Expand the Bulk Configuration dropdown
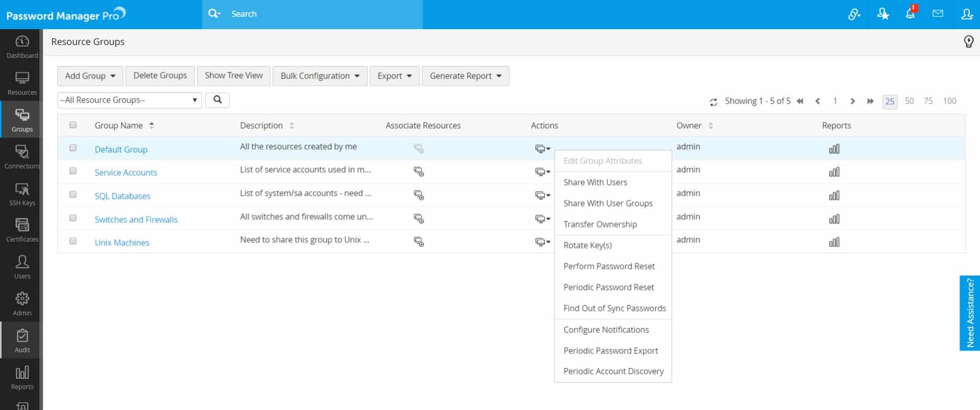980x410 pixels. pyautogui.click(x=320, y=76)
